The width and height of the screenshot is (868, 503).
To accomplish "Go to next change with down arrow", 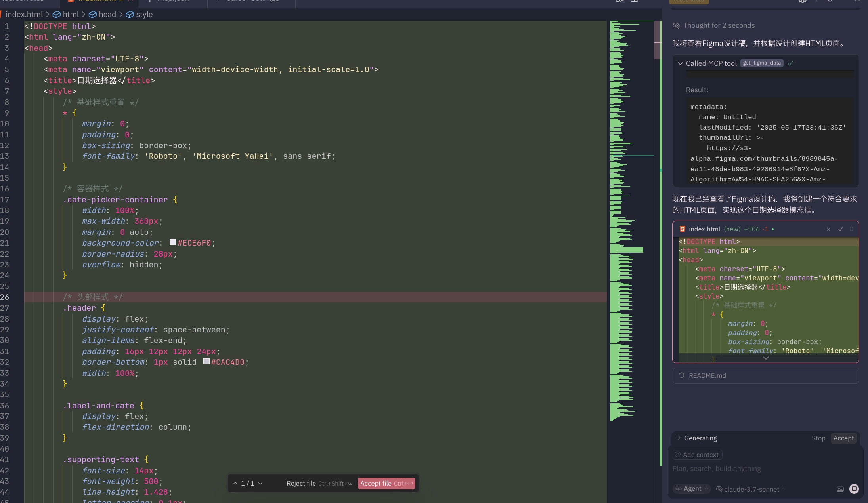I will point(260,483).
